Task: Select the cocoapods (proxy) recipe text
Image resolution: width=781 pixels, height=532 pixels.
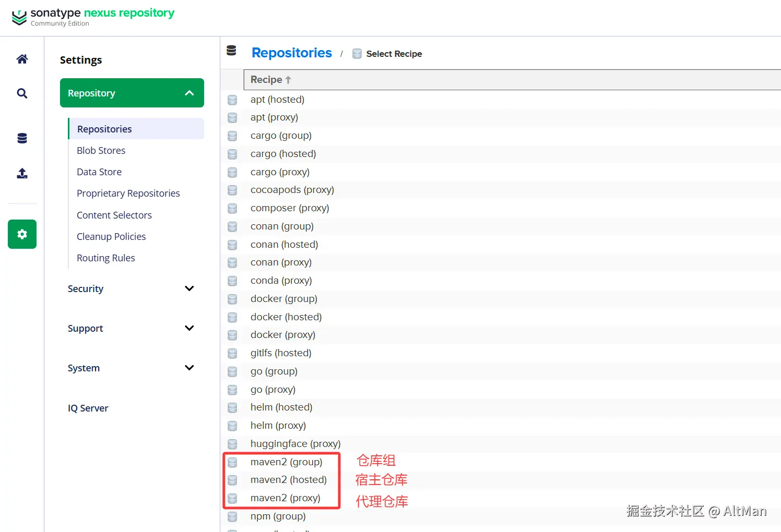Action: tap(292, 190)
